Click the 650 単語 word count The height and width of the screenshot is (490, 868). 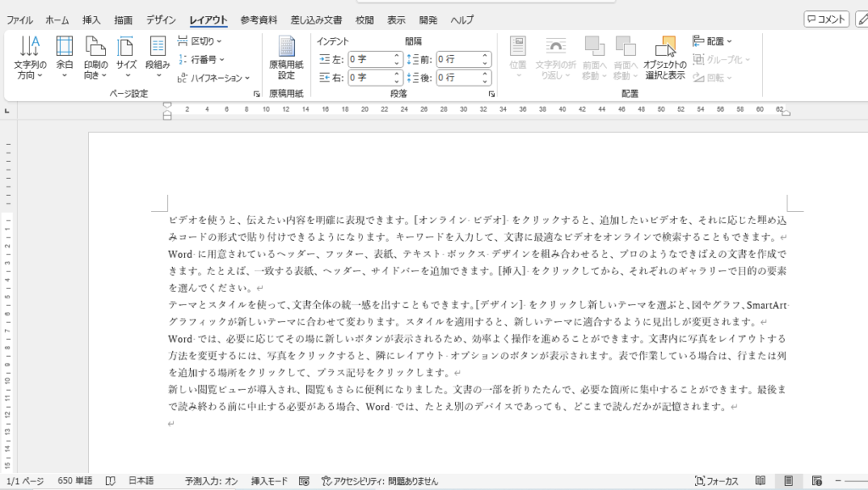(75, 482)
